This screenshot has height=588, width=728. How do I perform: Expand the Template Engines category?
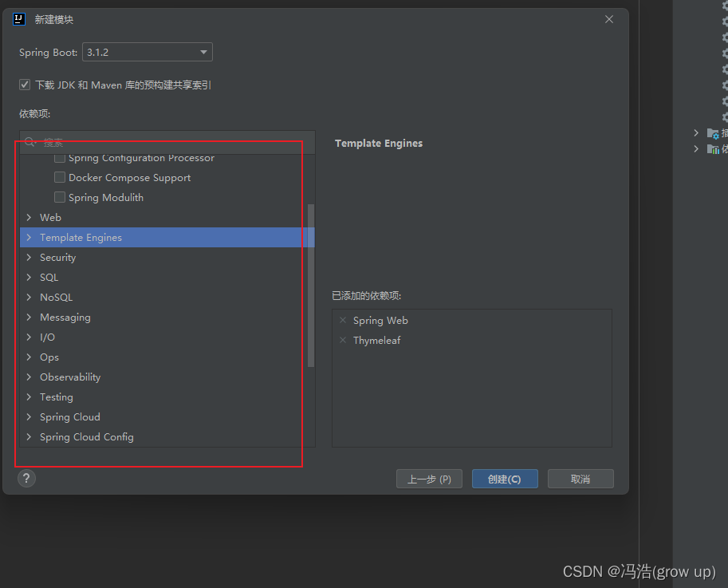29,237
